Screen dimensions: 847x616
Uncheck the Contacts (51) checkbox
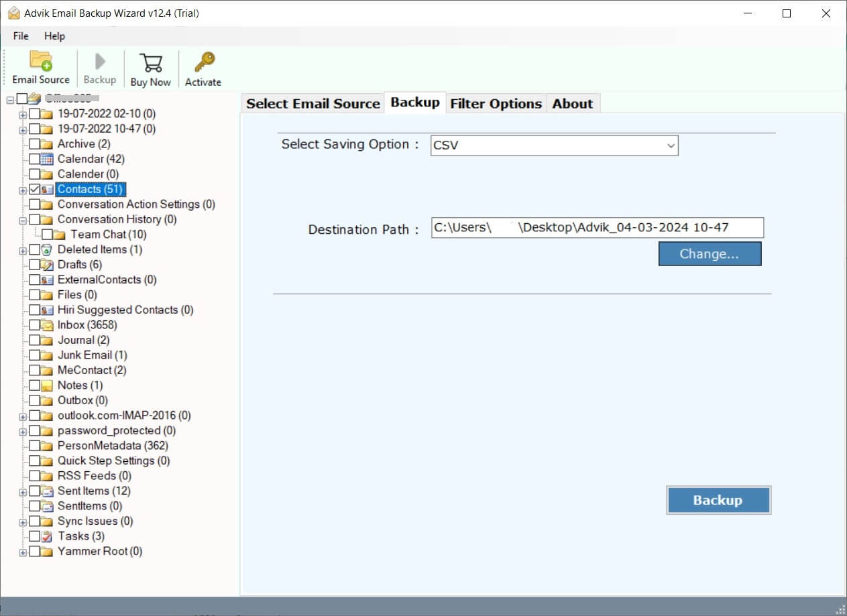pyautogui.click(x=35, y=189)
